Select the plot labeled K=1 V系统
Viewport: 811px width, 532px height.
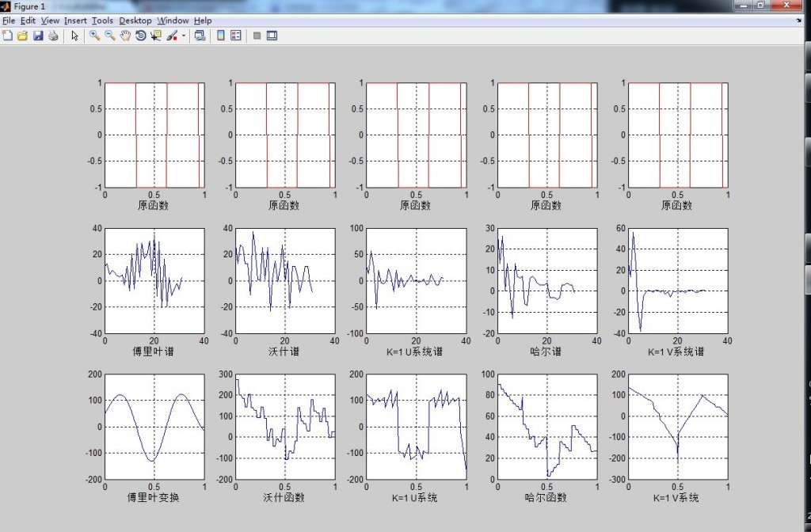(678, 427)
